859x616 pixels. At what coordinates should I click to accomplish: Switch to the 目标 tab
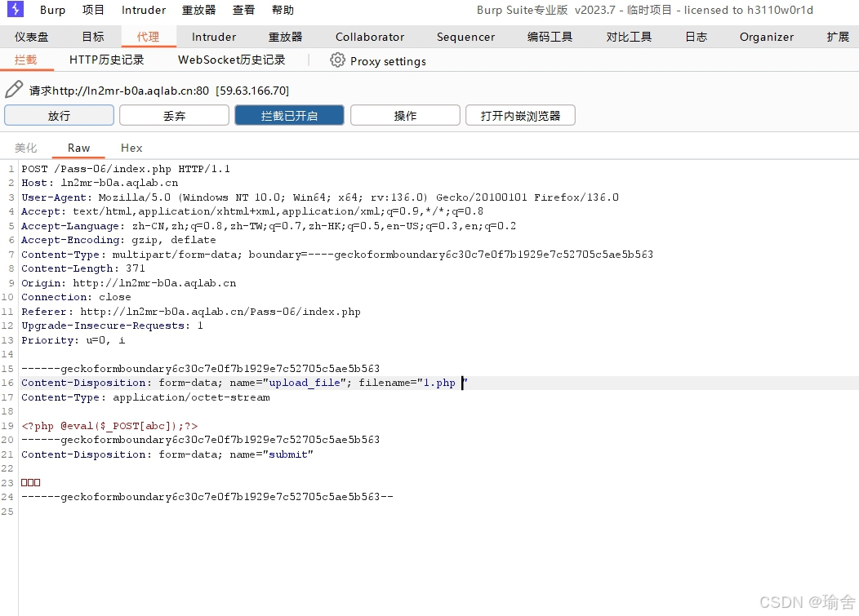(x=93, y=37)
